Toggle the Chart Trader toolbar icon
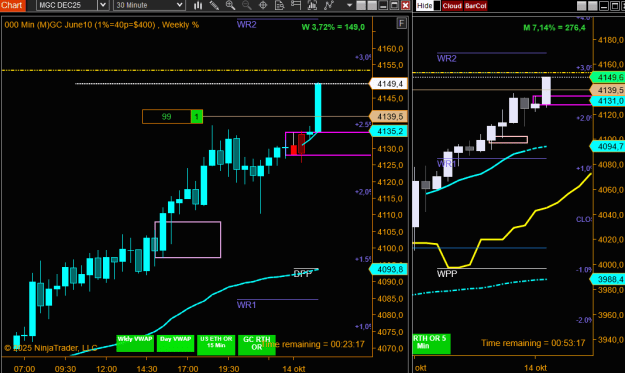 296,5
